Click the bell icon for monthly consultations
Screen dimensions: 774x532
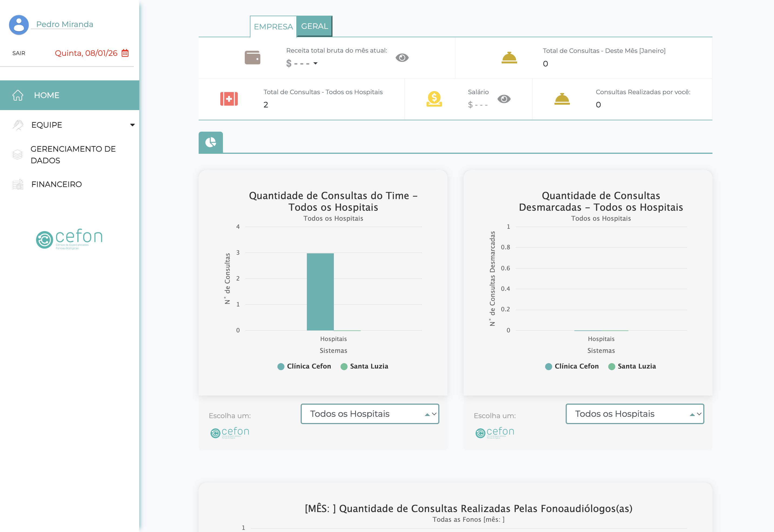point(509,57)
